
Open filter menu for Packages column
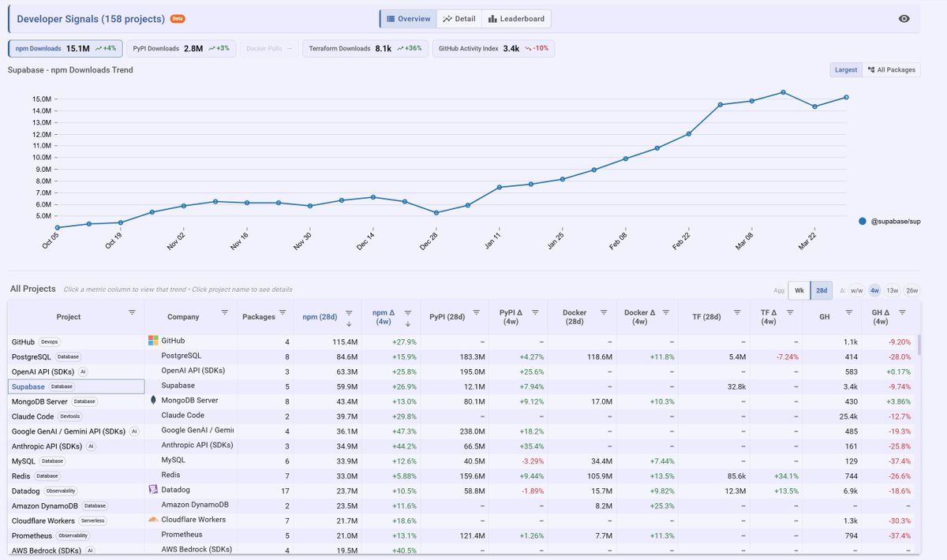282,312
